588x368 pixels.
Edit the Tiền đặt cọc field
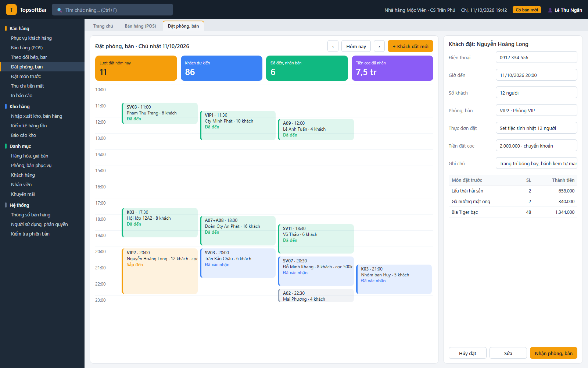coord(537,146)
